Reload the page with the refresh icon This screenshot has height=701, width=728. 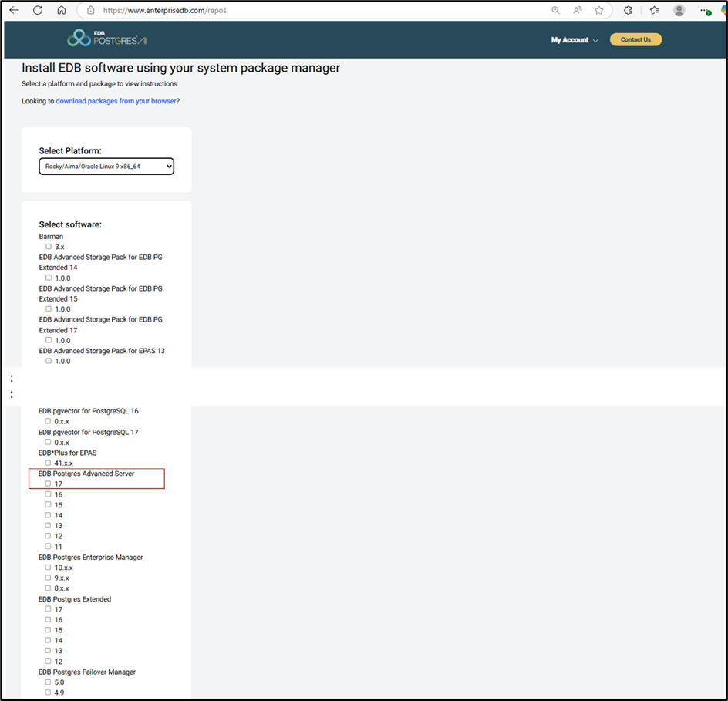(38, 10)
